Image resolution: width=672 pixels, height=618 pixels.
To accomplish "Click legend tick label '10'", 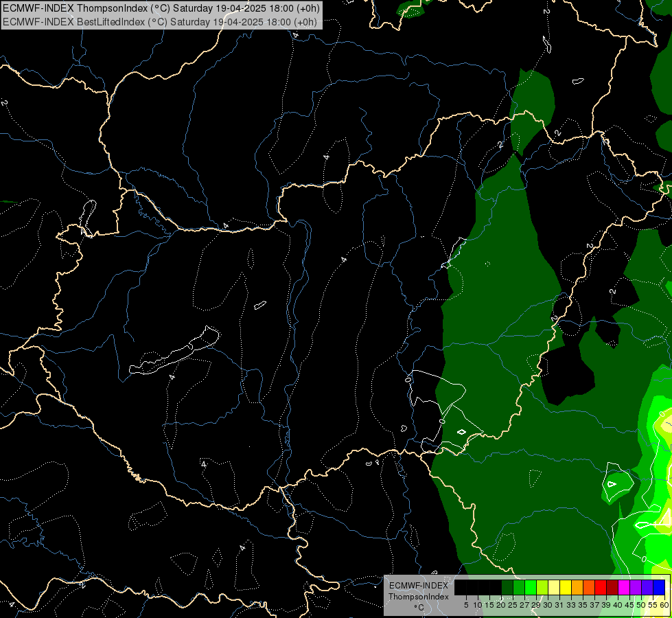I will (478, 605).
